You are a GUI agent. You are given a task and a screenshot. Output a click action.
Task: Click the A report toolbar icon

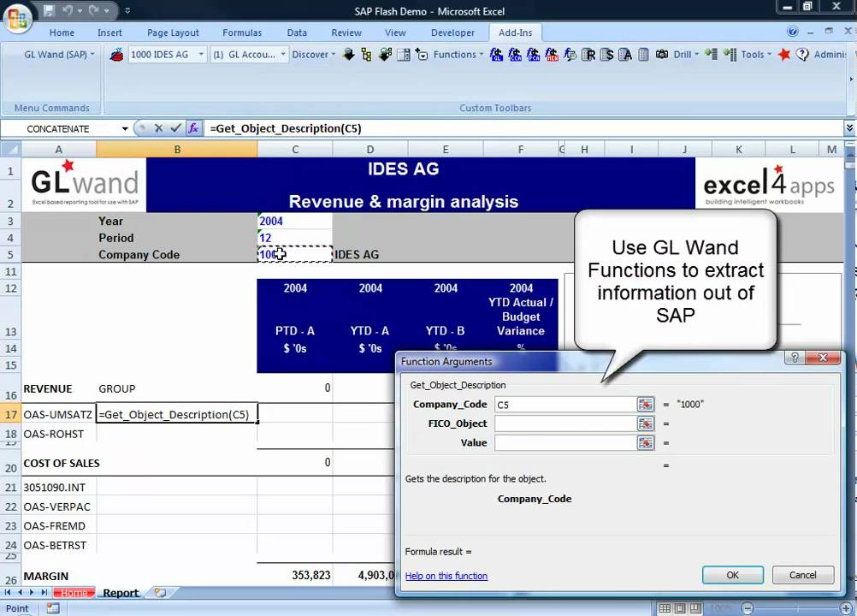(625, 55)
